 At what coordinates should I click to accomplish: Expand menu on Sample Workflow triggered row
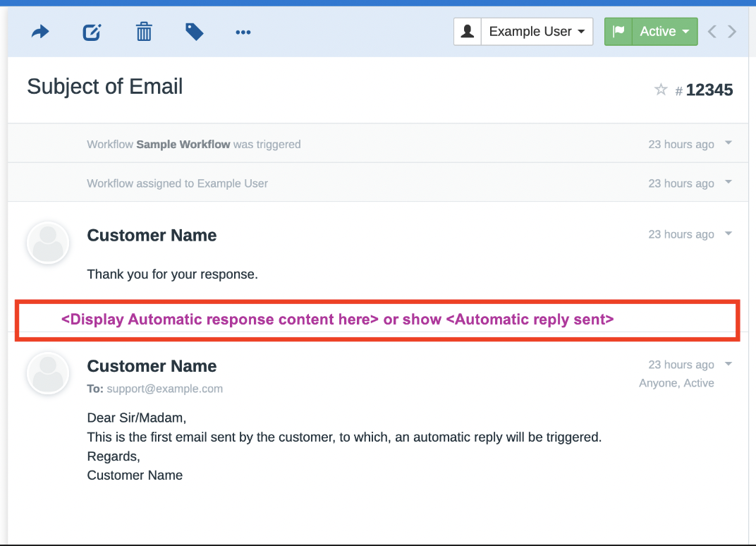(x=728, y=142)
